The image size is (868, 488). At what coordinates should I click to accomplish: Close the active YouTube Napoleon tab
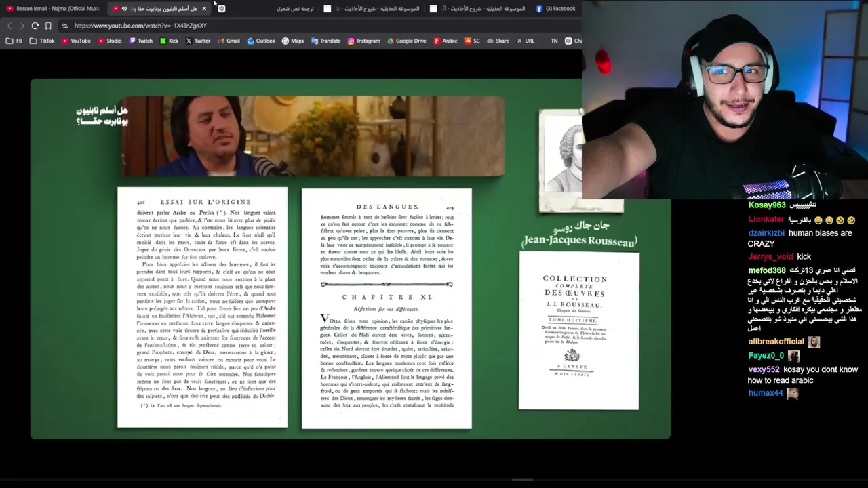pos(204,9)
